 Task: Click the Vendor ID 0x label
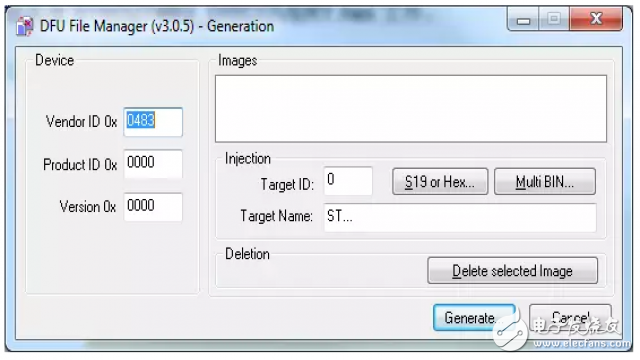point(82,122)
